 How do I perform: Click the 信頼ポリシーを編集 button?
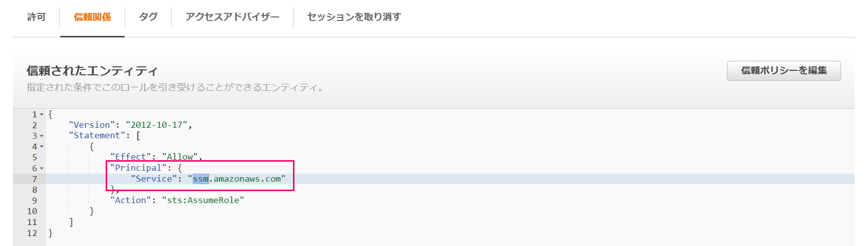(784, 71)
